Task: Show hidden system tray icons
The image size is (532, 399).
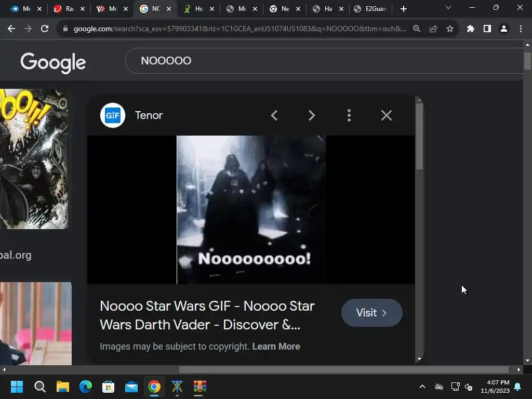Action: 422,387
